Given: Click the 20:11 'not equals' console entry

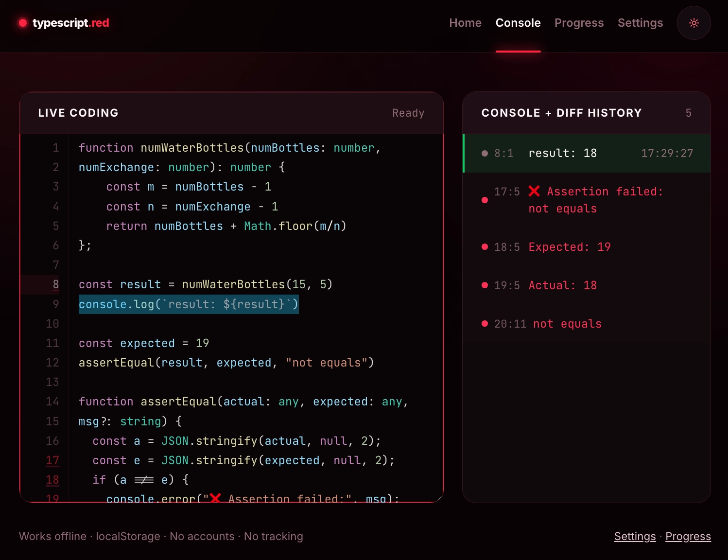Looking at the screenshot, I should click(x=587, y=324).
